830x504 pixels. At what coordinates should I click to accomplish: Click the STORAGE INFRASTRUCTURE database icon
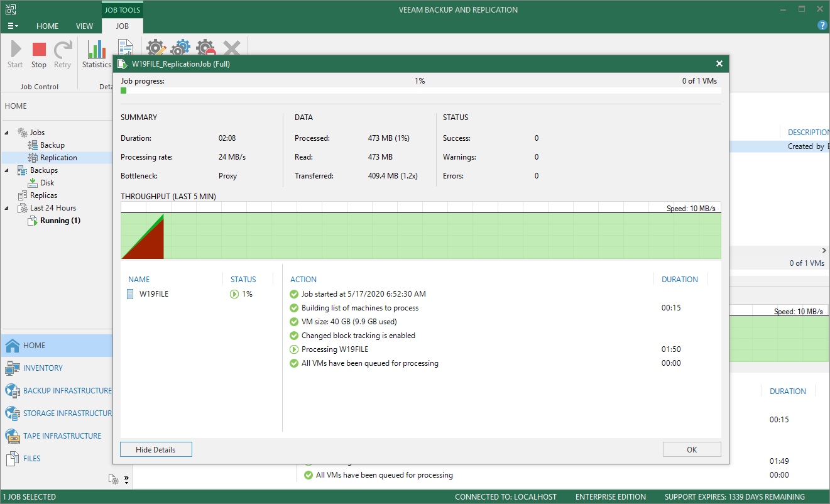click(x=13, y=413)
